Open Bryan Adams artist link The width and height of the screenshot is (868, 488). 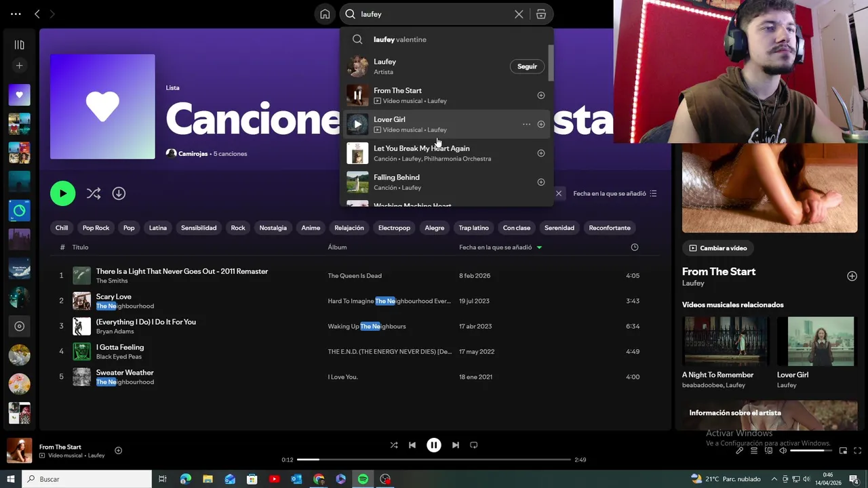(115, 331)
